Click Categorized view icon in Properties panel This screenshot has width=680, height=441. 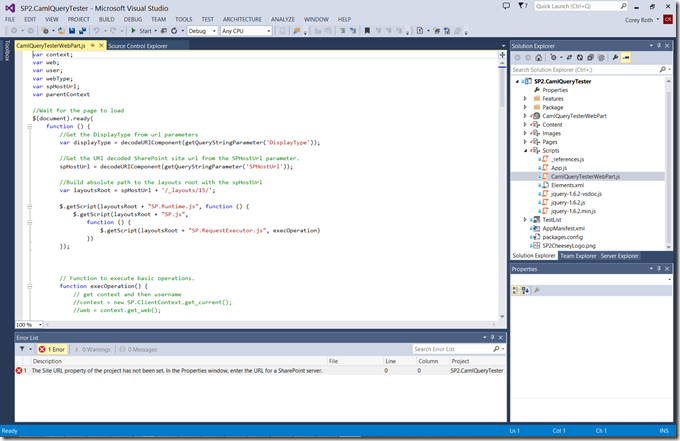pos(516,291)
